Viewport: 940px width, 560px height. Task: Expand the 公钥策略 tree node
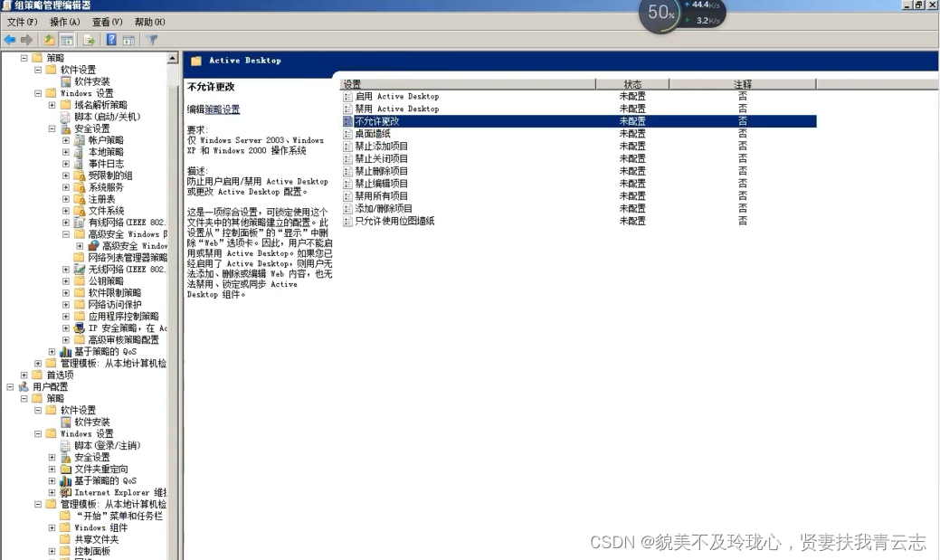(66, 281)
